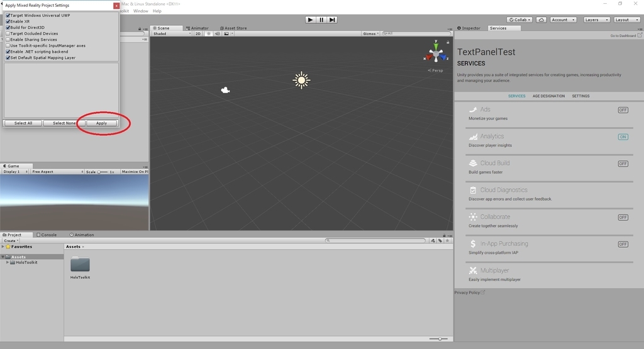The height and width of the screenshot is (349, 644).
Task: Switch to the Console tab
Action: coord(47,235)
